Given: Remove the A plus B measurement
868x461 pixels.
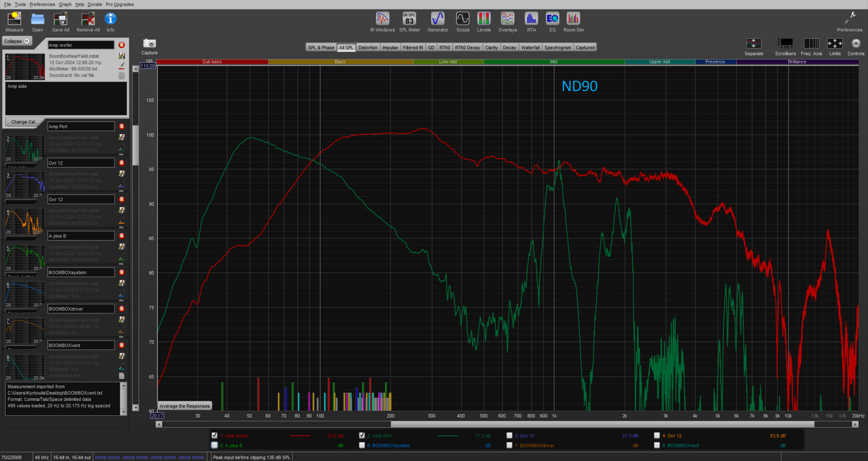Looking at the screenshot, I should click(x=122, y=236).
